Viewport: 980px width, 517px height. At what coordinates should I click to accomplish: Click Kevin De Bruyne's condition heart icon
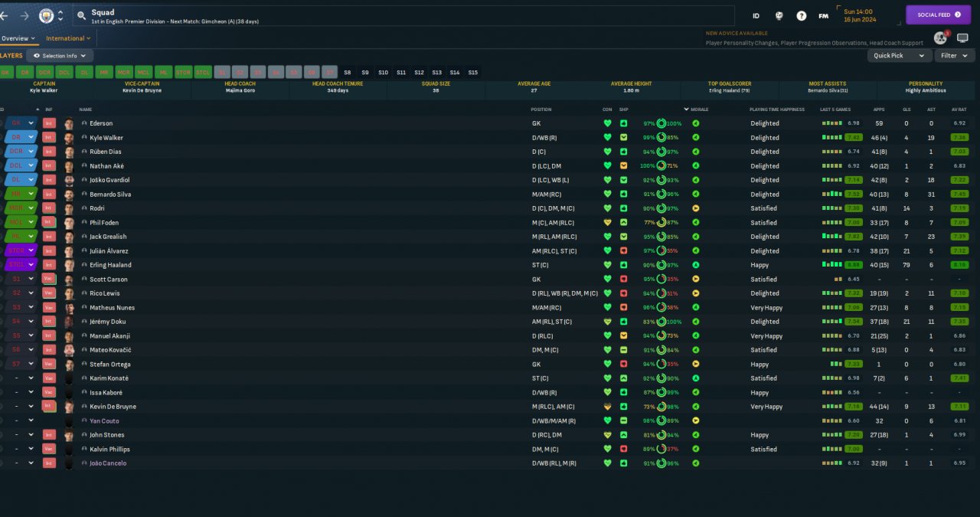608,407
